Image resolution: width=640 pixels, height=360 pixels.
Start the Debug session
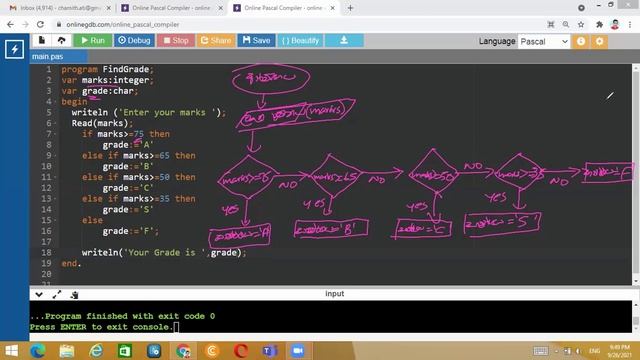(x=134, y=40)
